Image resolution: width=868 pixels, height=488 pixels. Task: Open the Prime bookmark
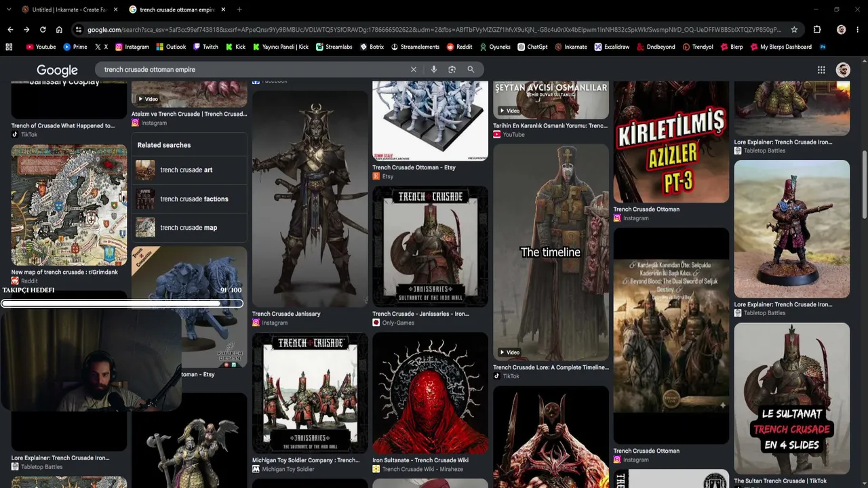coord(75,47)
